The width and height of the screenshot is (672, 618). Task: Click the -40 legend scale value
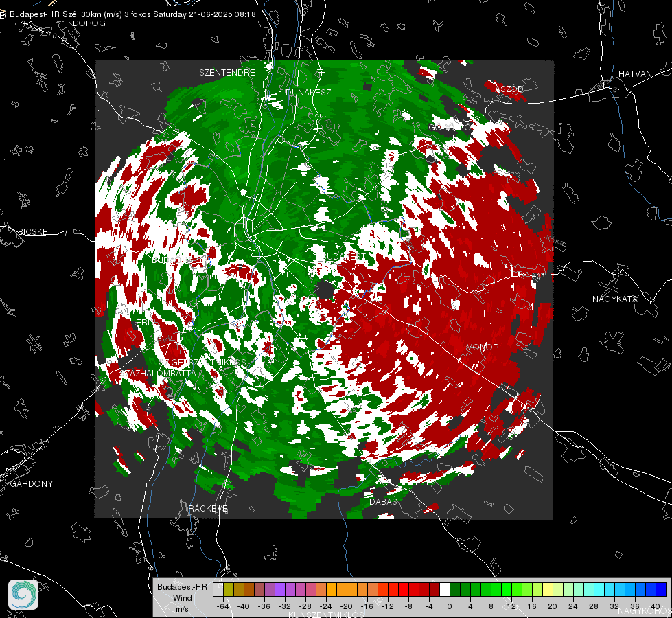(x=244, y=606)
